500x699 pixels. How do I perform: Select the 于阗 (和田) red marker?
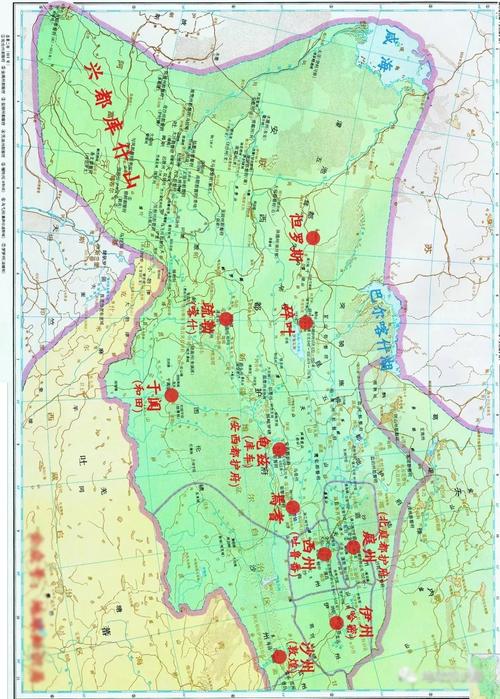point(171,395)
